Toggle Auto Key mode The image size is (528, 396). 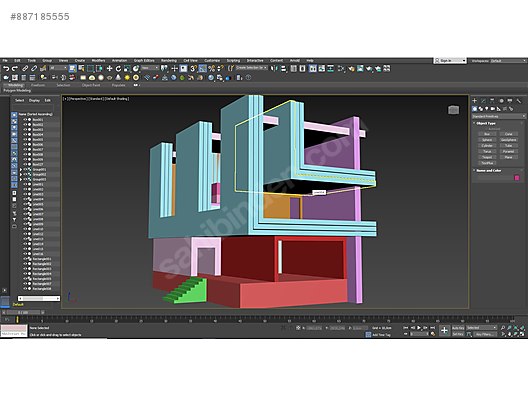pos(458,328)
